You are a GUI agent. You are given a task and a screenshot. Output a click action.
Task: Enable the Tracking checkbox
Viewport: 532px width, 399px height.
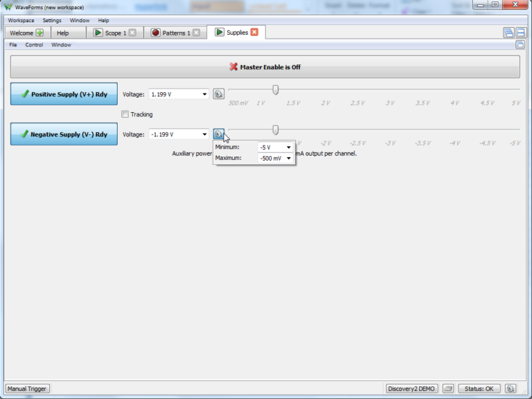[x=125, y=114]
